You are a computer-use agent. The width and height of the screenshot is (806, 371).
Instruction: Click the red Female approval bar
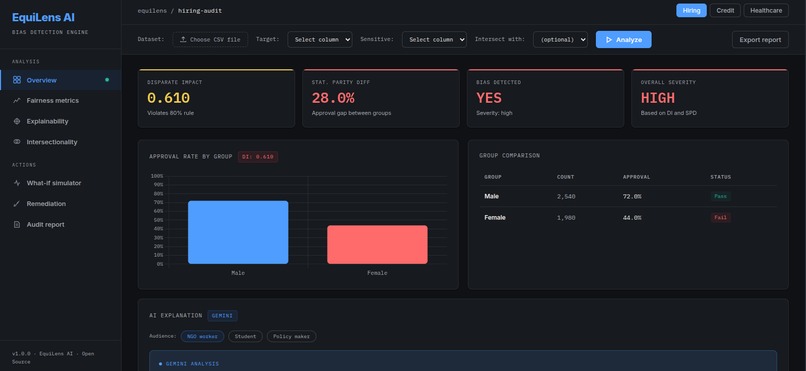(377, 245)
